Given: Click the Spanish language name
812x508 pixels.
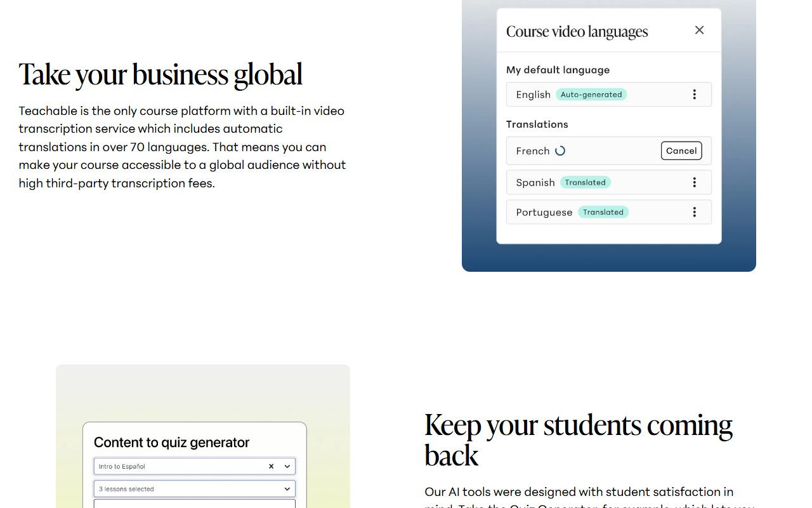Looking at the screenshot, I should coord(535,183).
